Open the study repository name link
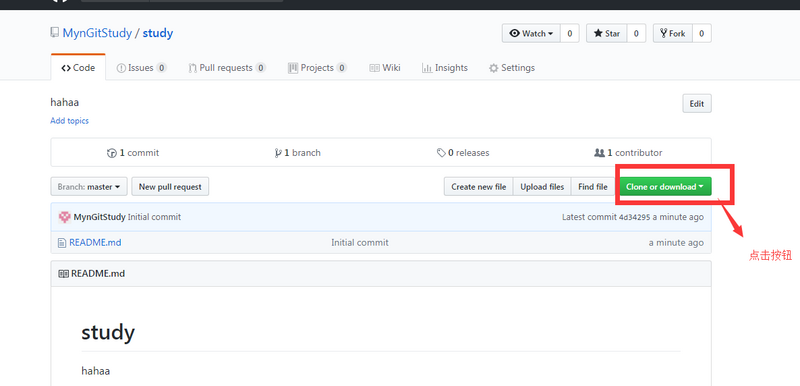This screenshot has height=386, width=800. point(158,33)
